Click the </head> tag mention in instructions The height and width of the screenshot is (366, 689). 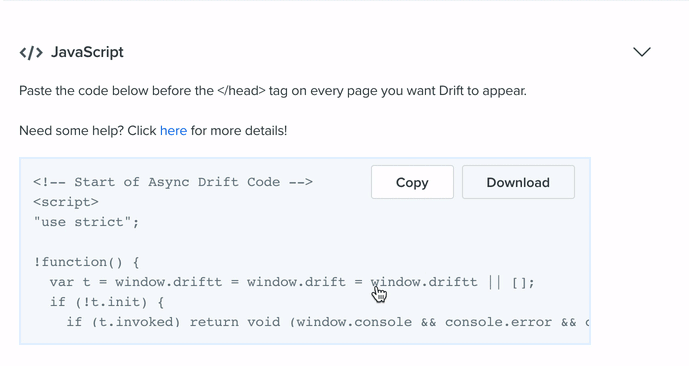241,91
